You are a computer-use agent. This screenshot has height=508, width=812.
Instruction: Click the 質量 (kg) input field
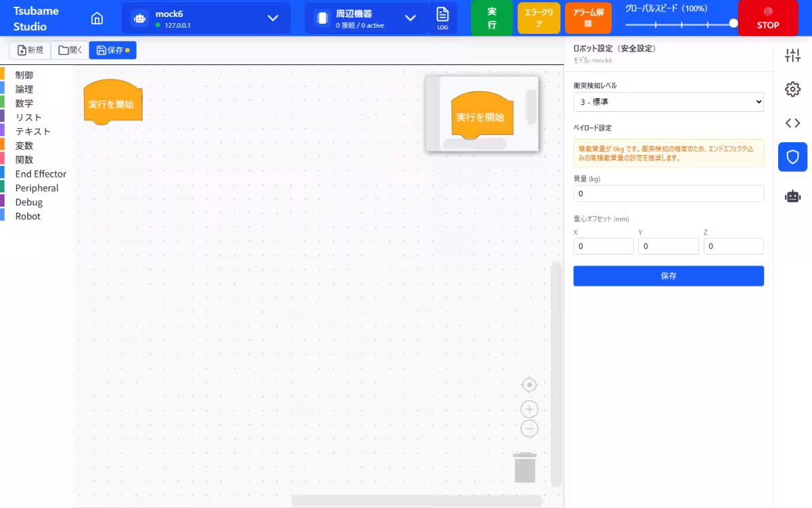click(x=669, y=194)
